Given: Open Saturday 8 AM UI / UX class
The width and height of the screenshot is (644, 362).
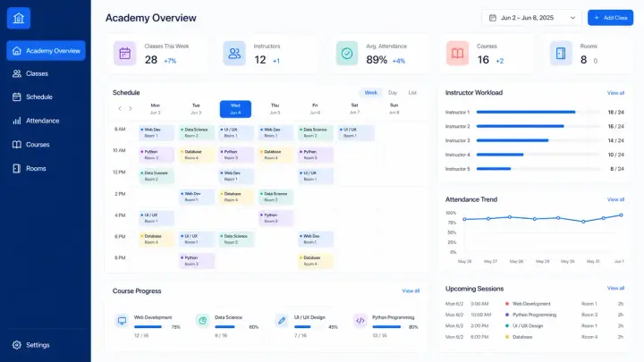Looking at the screenshot, I should [x=356, y=133].
